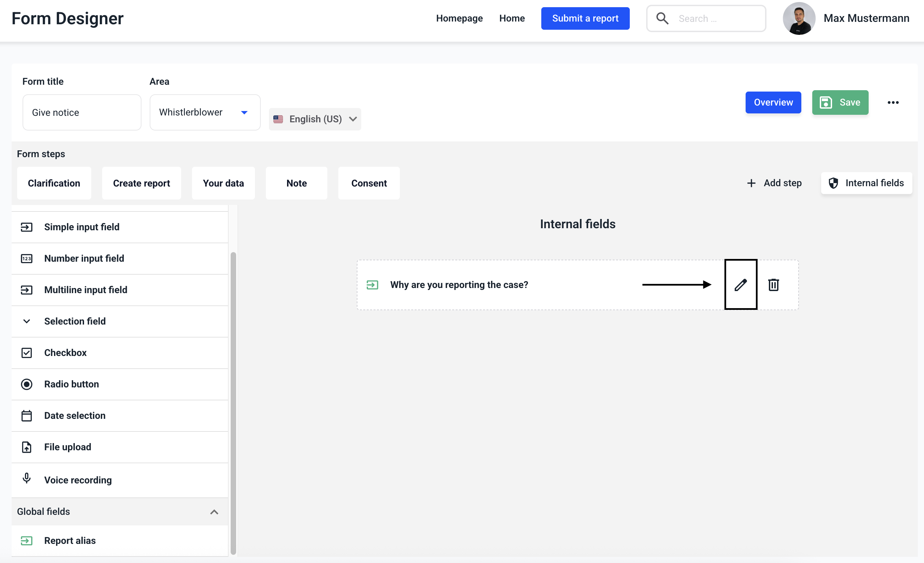
Task: Switch to the Consent step tab
Action: click(x=369, y=183)
